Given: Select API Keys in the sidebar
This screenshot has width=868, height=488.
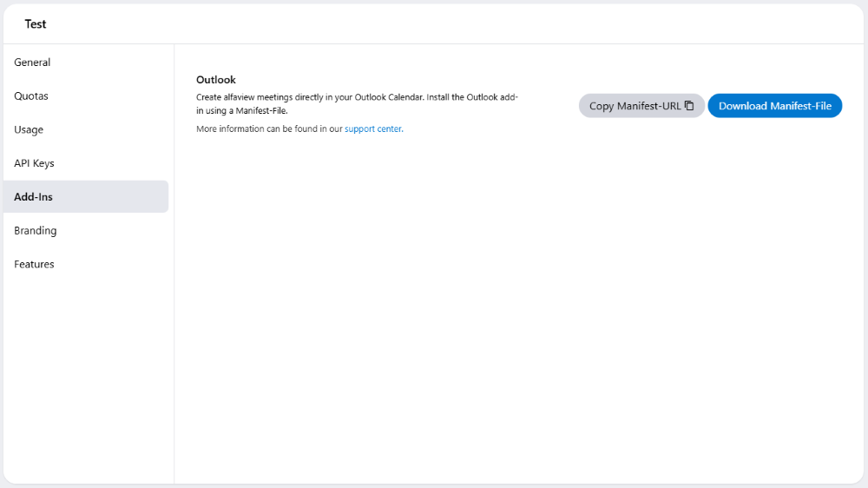Looking at the screenshot, I should coord(86,163).
